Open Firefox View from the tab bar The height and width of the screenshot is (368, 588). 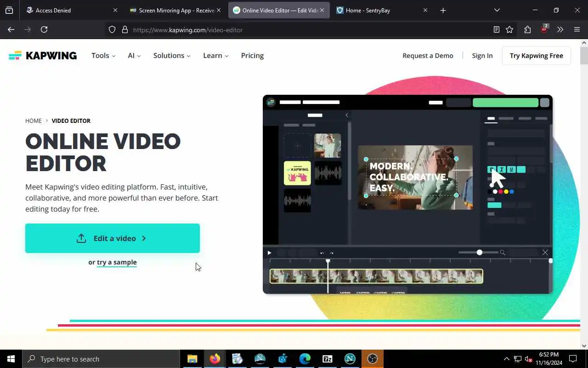pyautogui.click(x=9, y=10)
